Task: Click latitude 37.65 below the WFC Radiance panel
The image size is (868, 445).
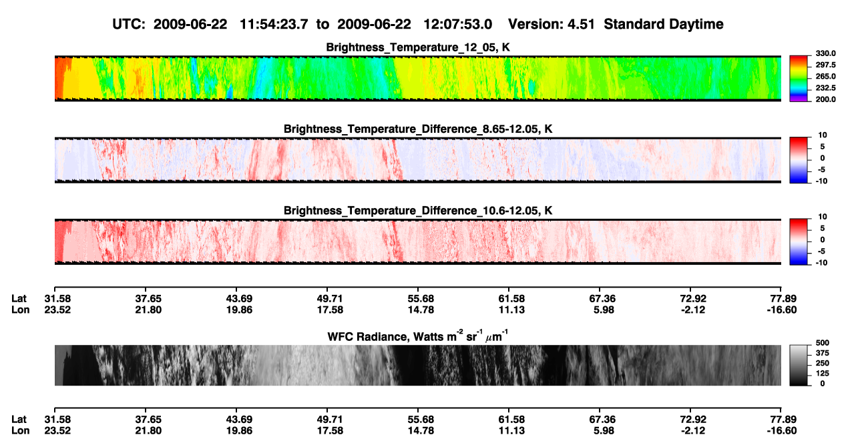Action: click(147, 419)
